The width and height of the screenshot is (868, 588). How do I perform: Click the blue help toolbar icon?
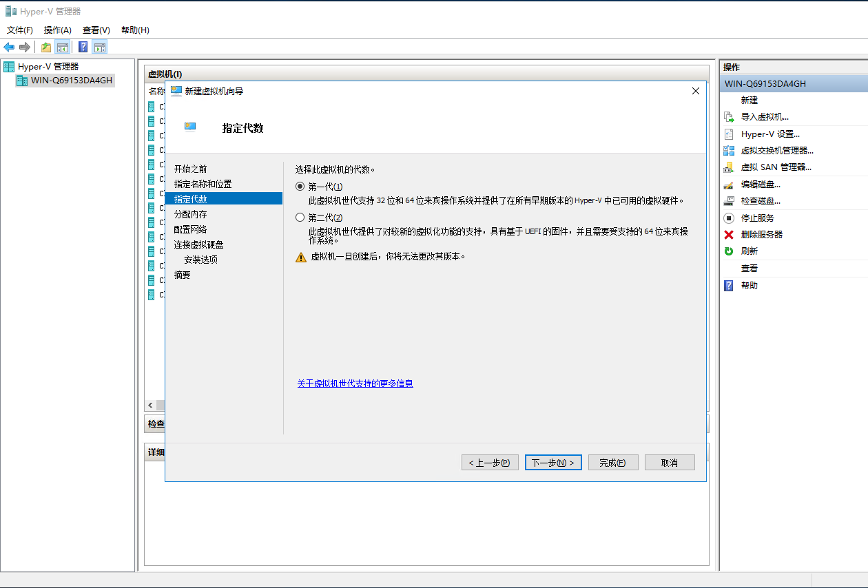point(83,47)
